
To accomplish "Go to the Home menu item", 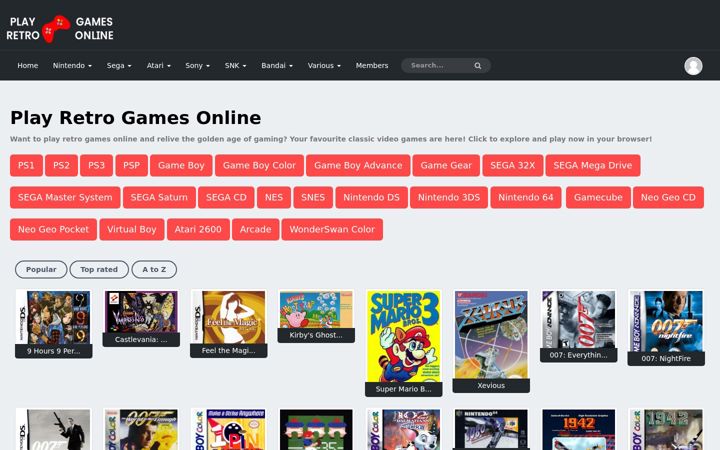I will 28,66.
